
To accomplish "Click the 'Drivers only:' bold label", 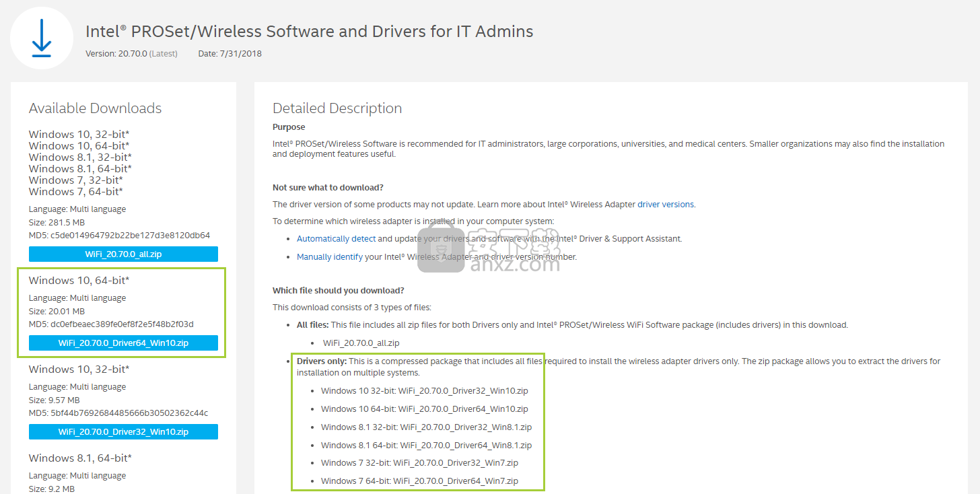I will (x=322, y=361).
